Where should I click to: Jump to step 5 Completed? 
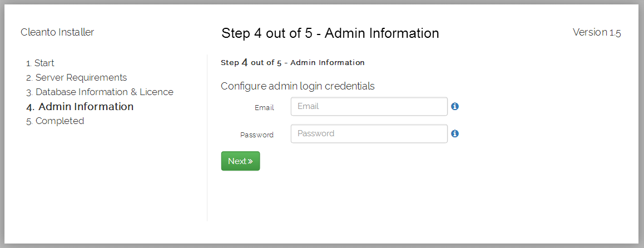[x=55, y=121]
